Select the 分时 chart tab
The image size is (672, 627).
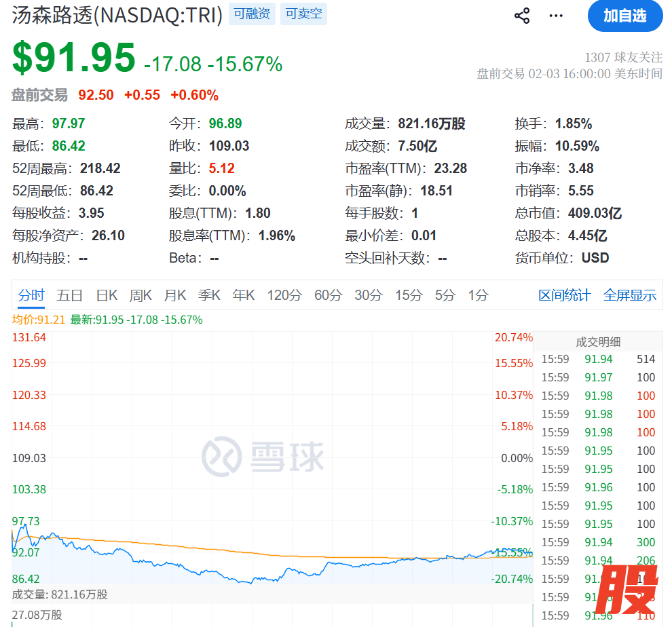coord(31,295)
